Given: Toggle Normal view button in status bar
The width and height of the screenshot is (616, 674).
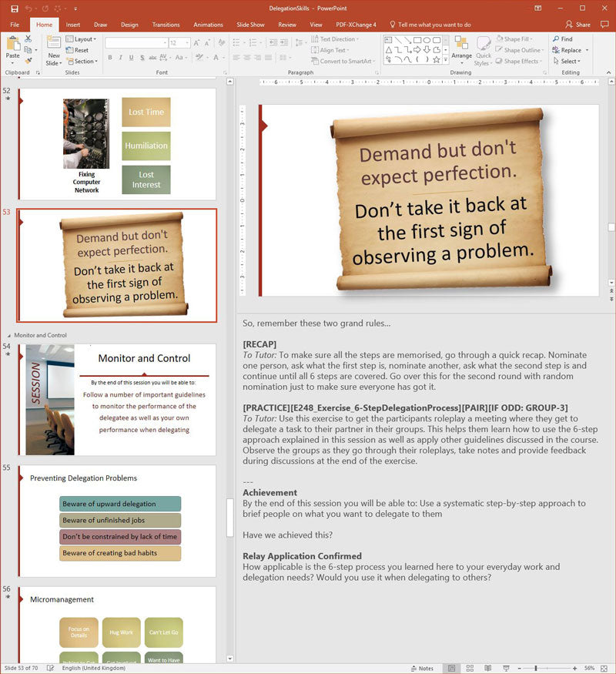Looking at the screenshot, I should 451,668.
